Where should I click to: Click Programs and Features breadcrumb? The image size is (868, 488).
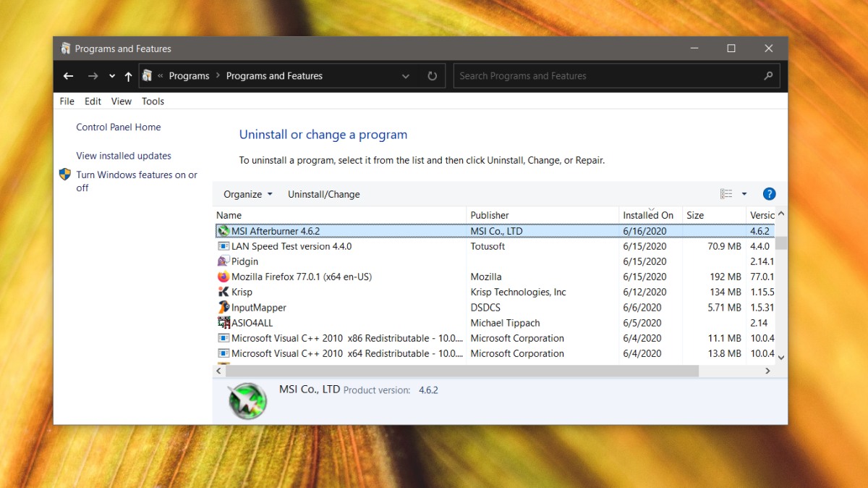(x=274, y=76)
